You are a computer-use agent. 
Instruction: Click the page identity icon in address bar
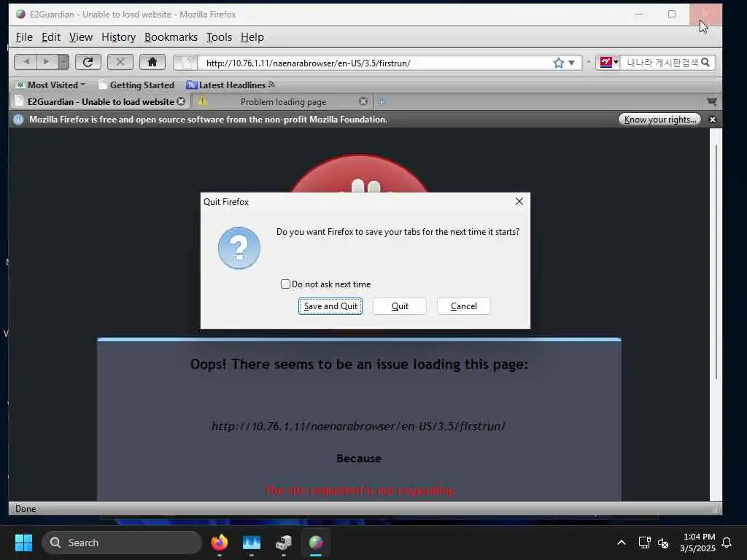[x=186, y=63]
